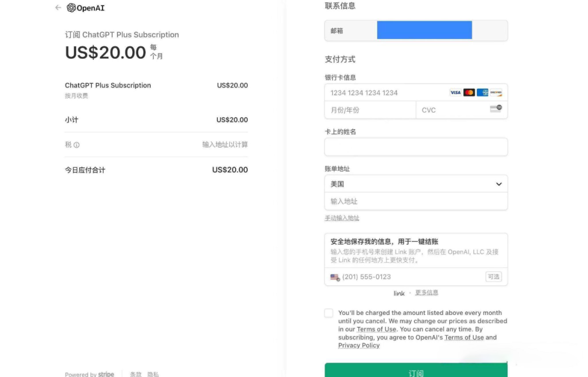Open the 条款 footer link
588x377 pixels.
pyautogui.click(x=136, y=374)
